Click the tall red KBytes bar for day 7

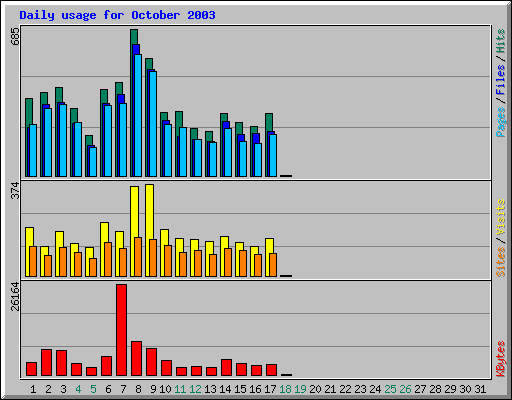(121, 330)
